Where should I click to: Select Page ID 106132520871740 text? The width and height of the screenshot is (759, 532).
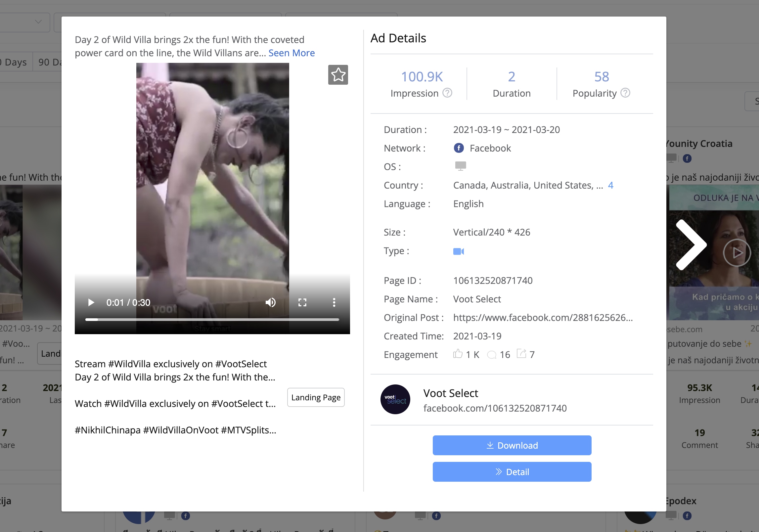[493, 281]
